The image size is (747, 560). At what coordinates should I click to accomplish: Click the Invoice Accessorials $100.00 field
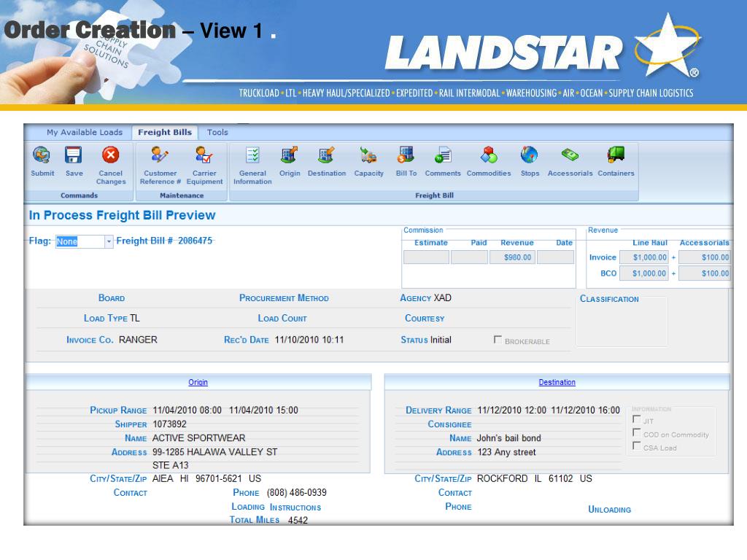(704, 257)
